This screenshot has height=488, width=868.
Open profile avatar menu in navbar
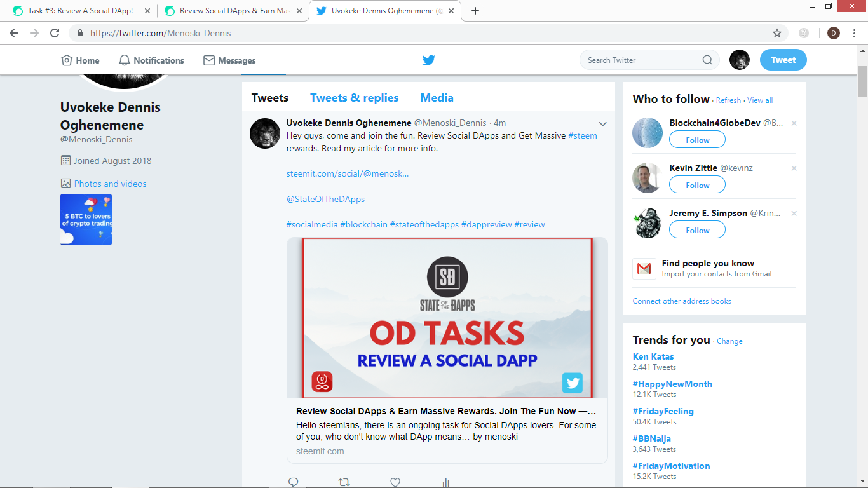pyautogui.click(x=740, y=60)
